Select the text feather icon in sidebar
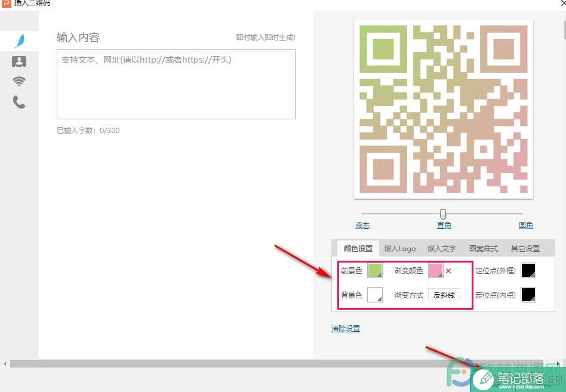This screenshot has width=566, height=392. pos(20,41)
